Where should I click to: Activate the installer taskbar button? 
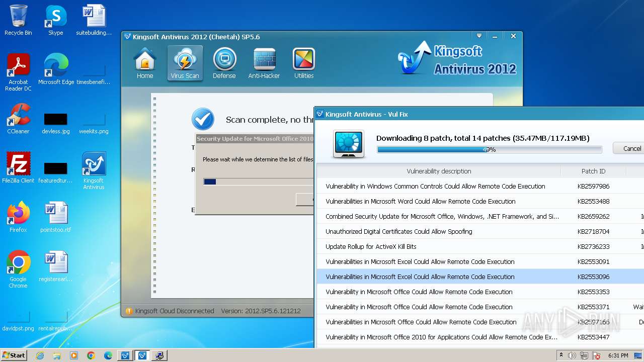(x=159, y=355)
